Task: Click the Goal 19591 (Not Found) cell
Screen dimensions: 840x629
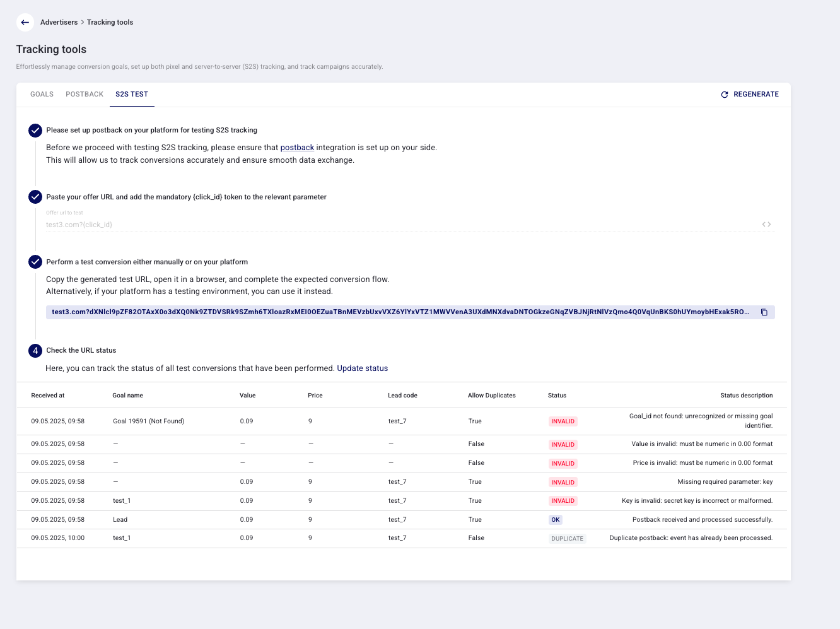Action: point(149,421)
